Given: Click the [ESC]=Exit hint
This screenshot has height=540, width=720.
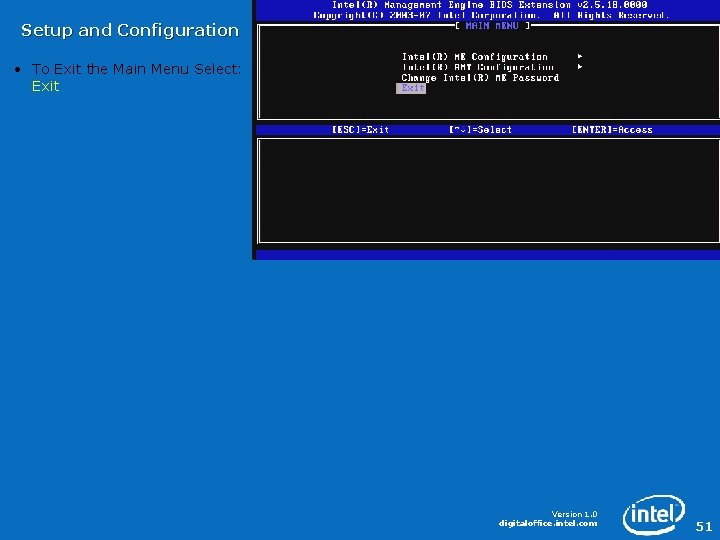Looking at the screenshot, I should click(x=360, y=130).
